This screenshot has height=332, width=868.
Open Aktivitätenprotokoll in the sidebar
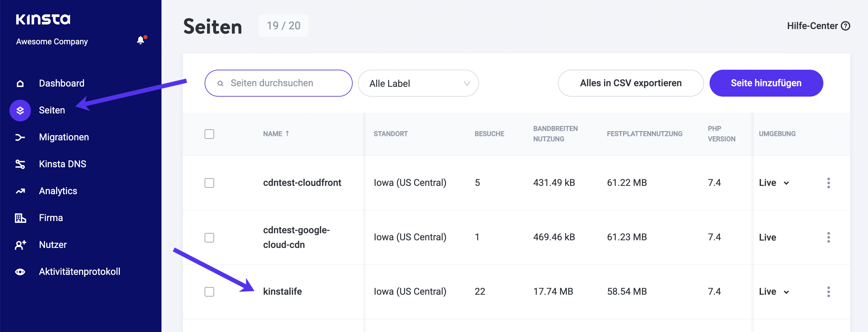(x=80, y=272)
